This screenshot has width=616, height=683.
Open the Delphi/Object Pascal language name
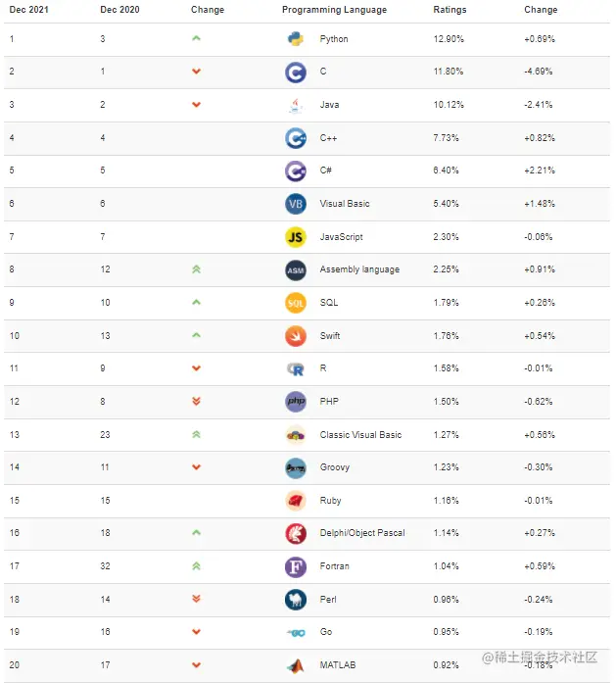[x=362, y=533]
